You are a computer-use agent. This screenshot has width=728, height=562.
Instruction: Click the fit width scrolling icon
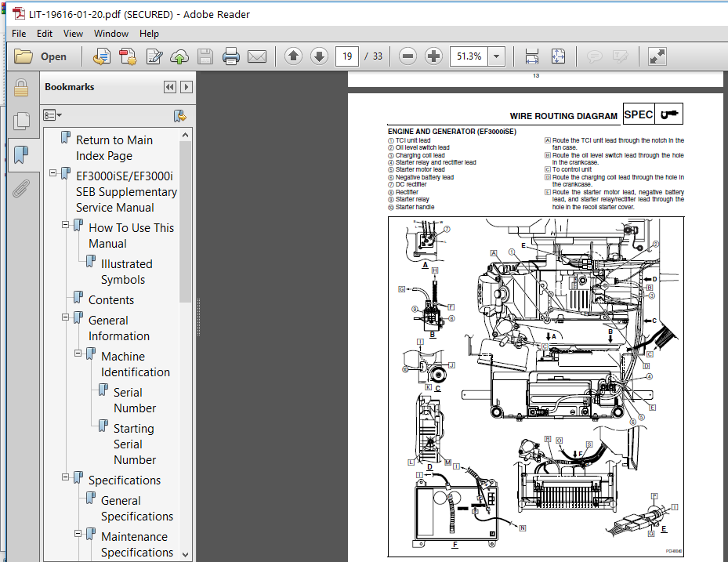coord(531,56)
